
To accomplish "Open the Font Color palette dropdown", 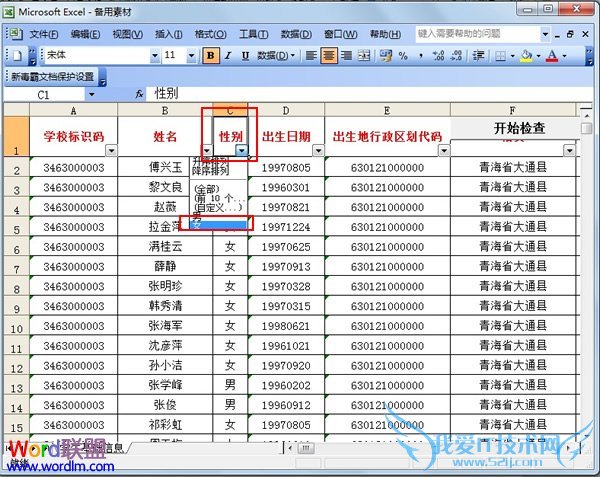I will (564, 56).
